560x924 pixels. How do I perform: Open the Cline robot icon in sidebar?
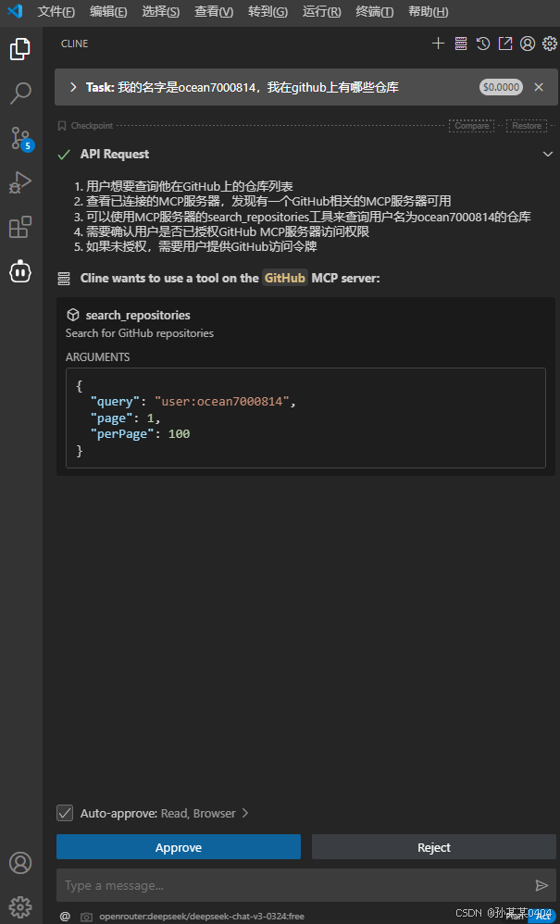(20, 271)
